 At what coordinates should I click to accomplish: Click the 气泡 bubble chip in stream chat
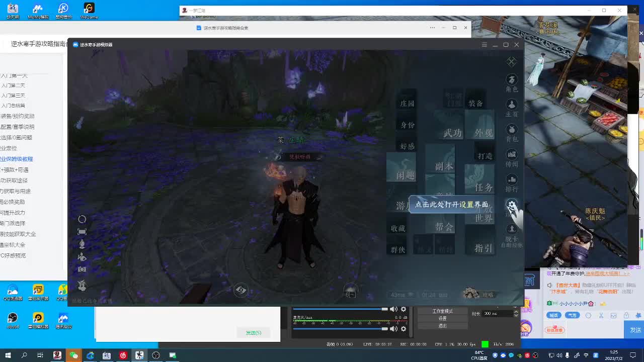coord(572,316)
